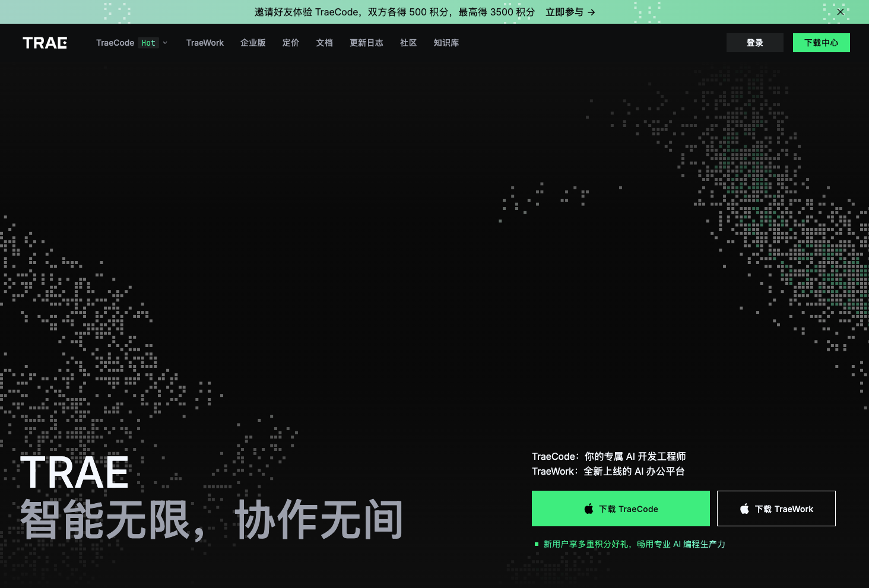Open the 知识库 knowledge base
The image size is (869, 588).
[x=446, y=43]
